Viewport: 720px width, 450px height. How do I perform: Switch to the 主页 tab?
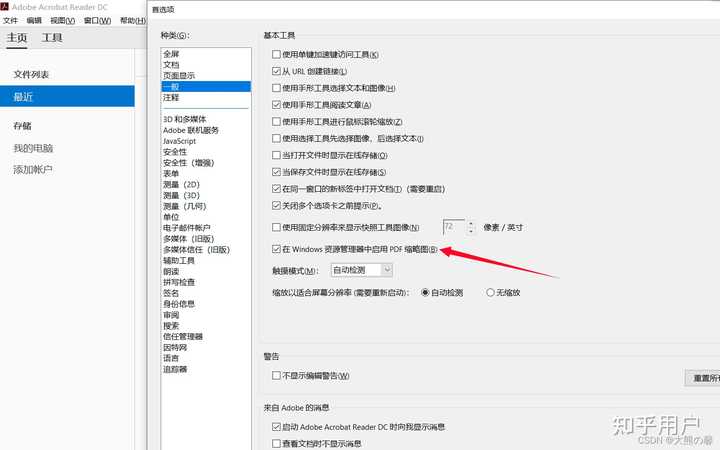[17, 38]
